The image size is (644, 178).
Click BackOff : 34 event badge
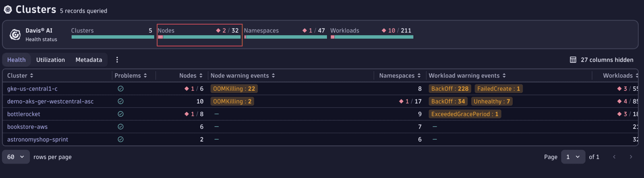pyautogui.click(x=448, y=101)
